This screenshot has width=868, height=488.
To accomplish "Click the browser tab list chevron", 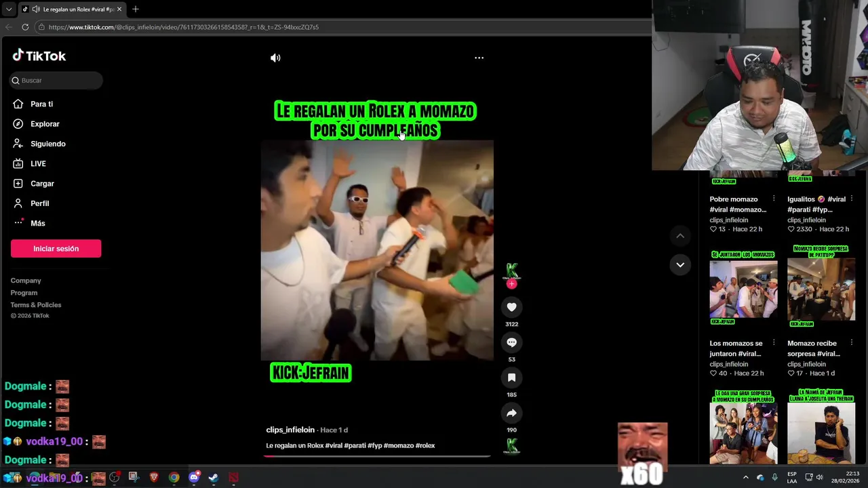I will pyautogui.click(x=8, y=9).
